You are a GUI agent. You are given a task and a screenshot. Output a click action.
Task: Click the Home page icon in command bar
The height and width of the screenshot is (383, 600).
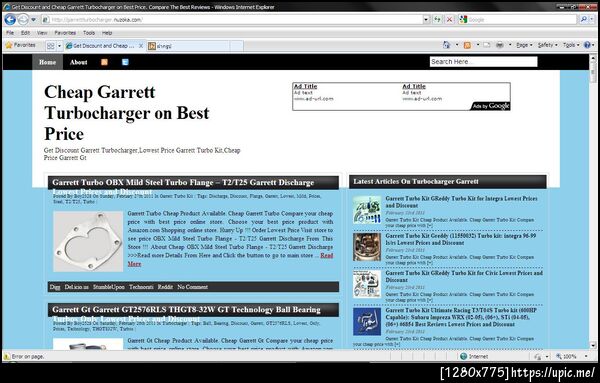pyautogui.click(x=447, y=45)
